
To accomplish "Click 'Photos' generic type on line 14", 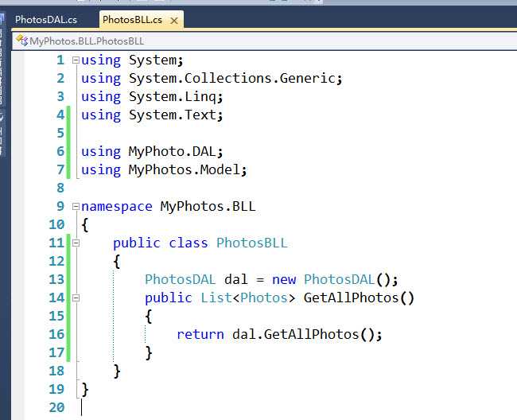I will pyautogui.click(x=264, y=298).
